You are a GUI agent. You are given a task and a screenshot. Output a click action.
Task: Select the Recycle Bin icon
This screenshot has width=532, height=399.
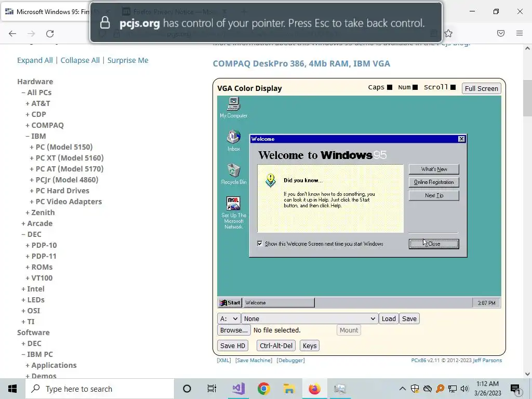point(233,174)
